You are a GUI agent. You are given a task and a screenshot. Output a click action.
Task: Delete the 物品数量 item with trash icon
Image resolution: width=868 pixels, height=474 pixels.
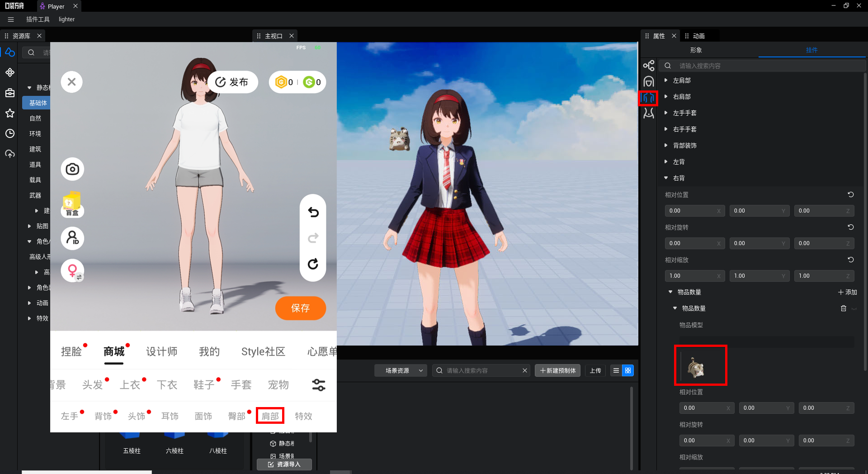point(843,308)
